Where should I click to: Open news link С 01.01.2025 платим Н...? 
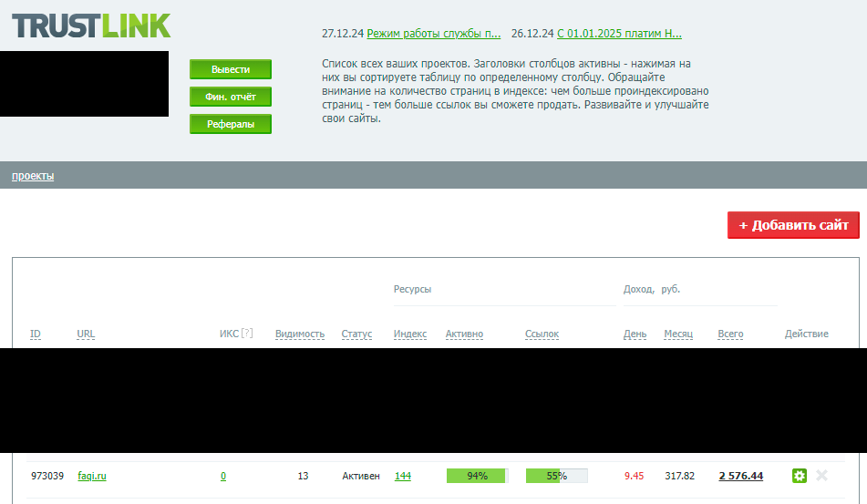[x=619, y=33]
